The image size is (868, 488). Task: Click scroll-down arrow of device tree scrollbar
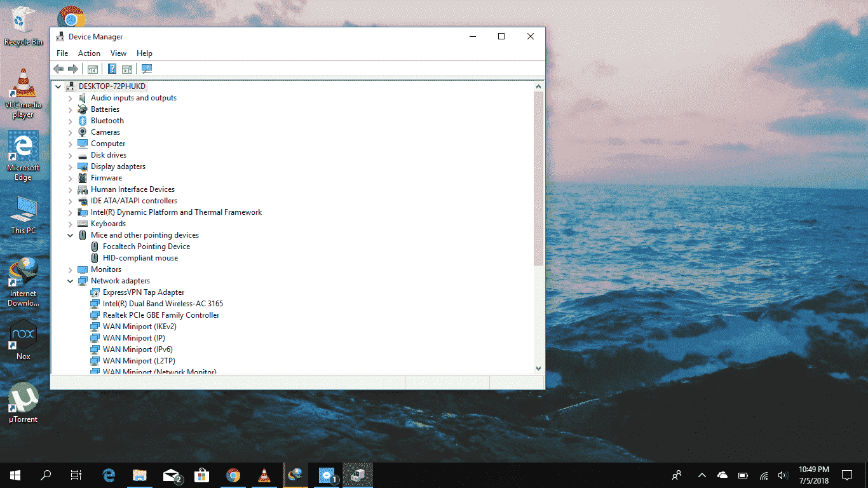[x=538, y=368]
